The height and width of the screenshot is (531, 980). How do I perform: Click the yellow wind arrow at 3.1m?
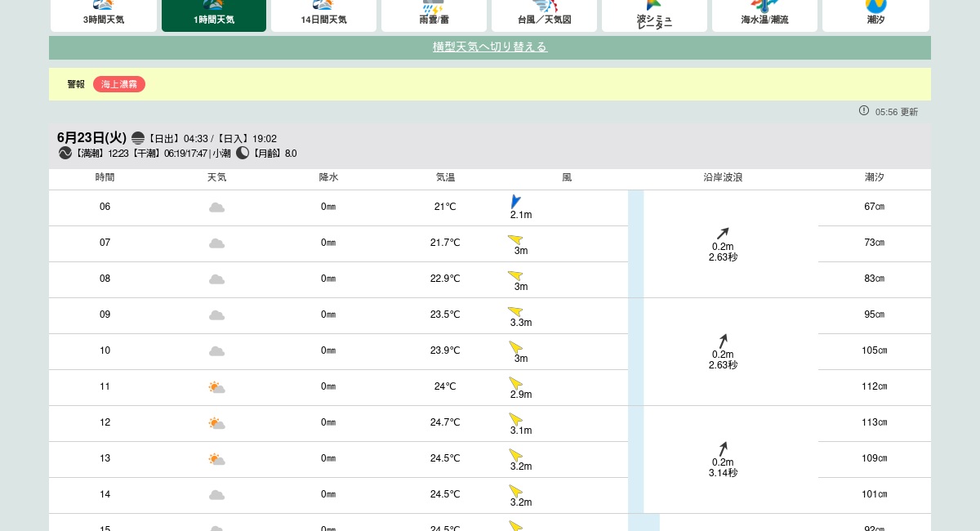[x=515, y=419]
